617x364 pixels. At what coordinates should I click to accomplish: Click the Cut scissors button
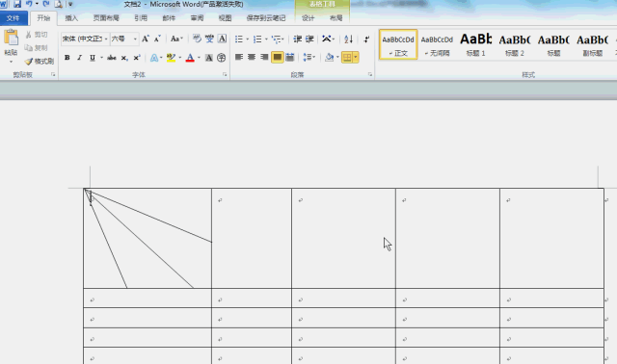click(37, 35)
